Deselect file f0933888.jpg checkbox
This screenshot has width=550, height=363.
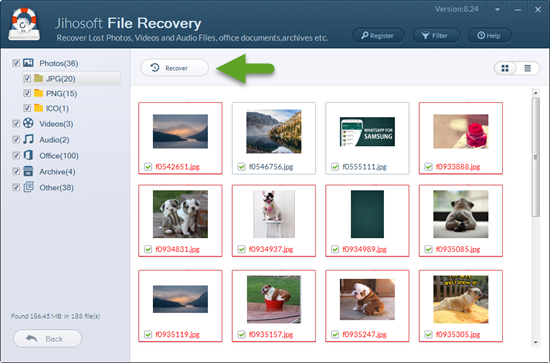tap(428, 167)
